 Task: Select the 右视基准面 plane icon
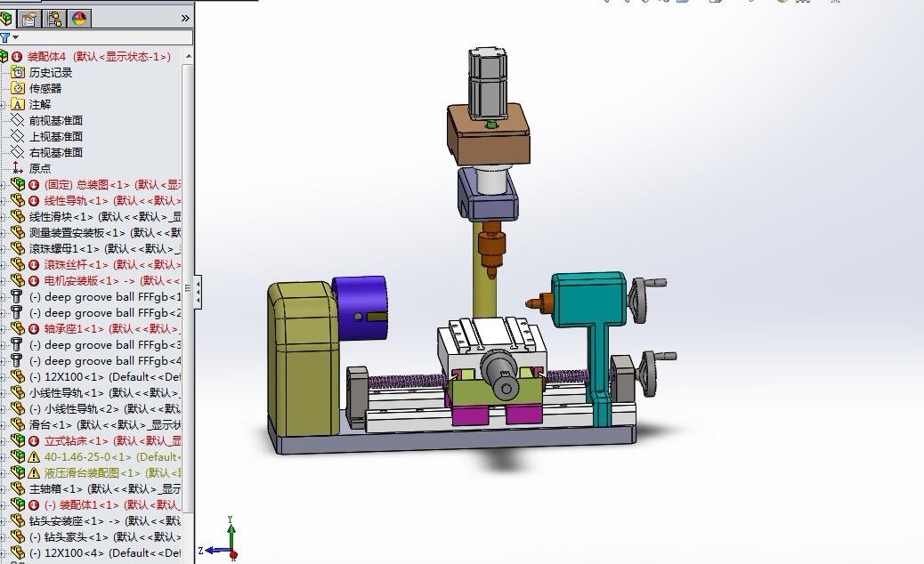click(x=19, y=152)
